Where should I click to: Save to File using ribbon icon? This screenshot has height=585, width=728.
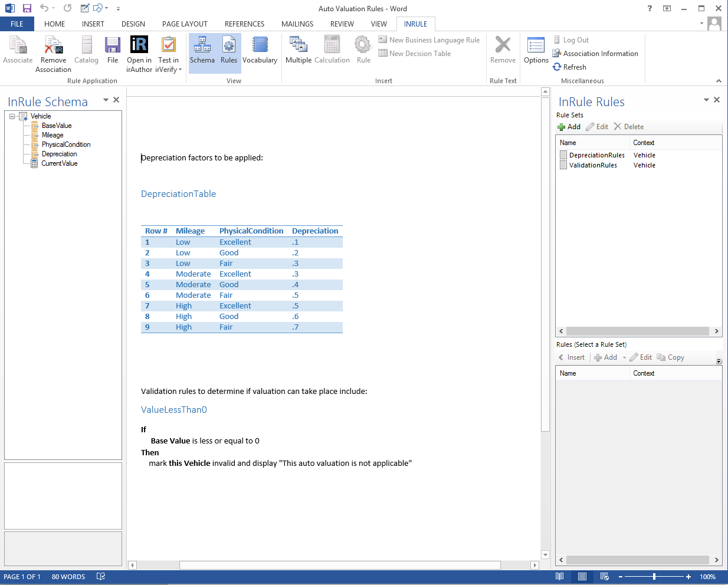[112, 45]
